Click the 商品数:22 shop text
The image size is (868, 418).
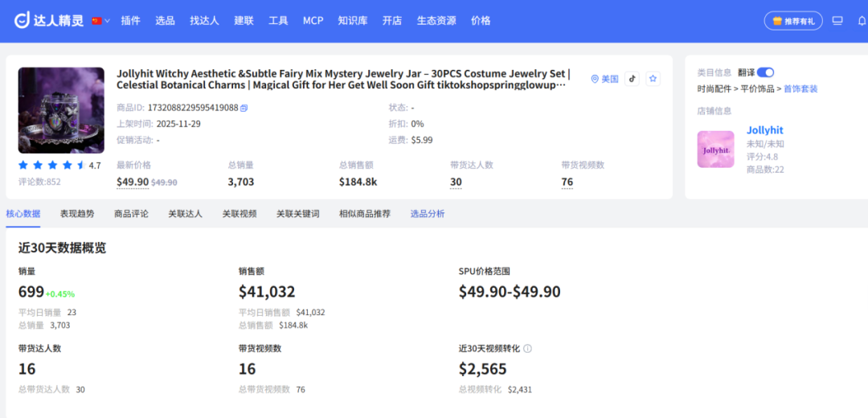[765, 170]
